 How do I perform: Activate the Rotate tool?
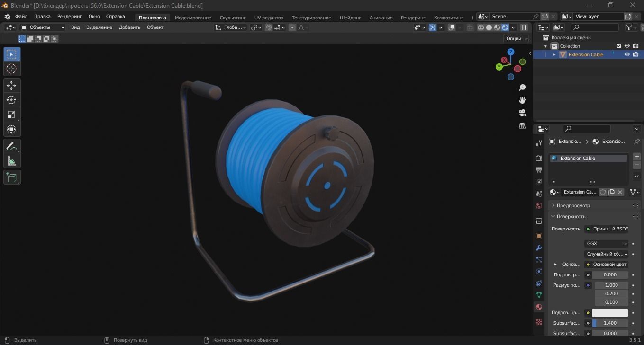(11, 100)
